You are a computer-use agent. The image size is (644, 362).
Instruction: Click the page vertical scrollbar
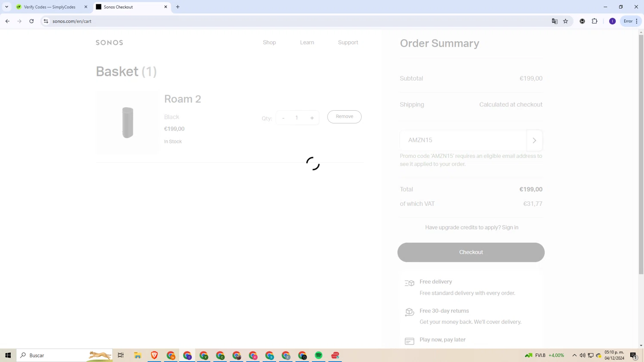pos(641,154)
